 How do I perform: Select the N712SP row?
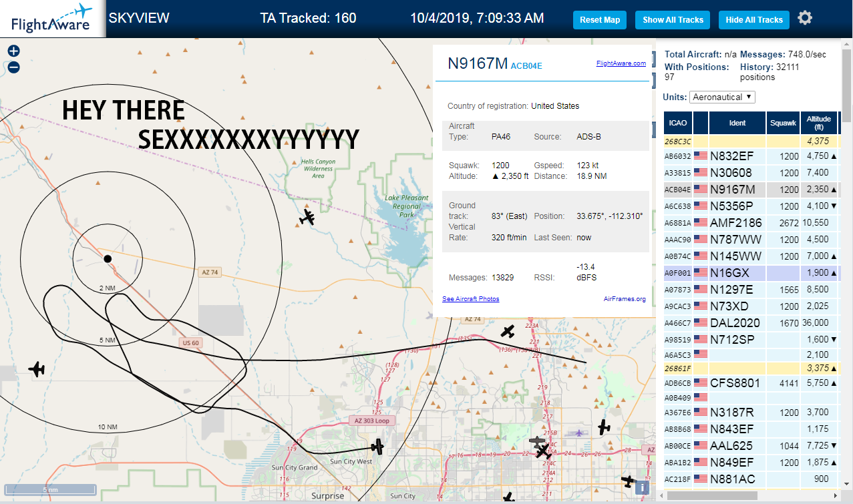(x=751, y=340)
